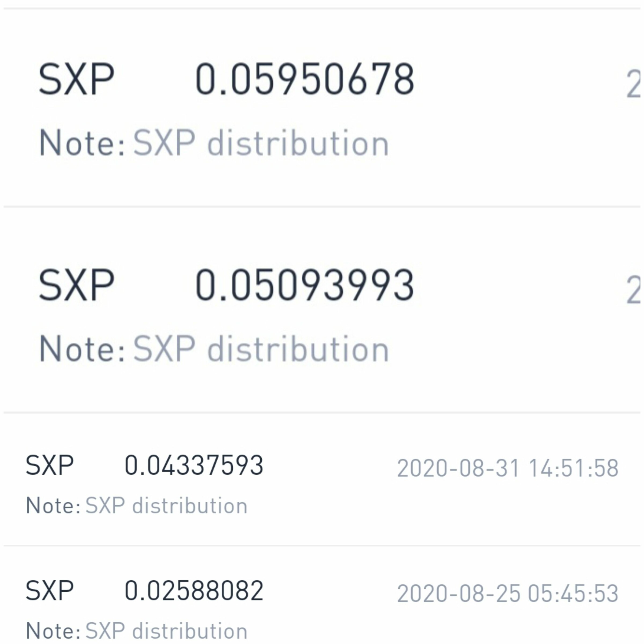644x644 pixels.
Task: Click the SXP label on the bottom transaction
Action: (49, 590)
